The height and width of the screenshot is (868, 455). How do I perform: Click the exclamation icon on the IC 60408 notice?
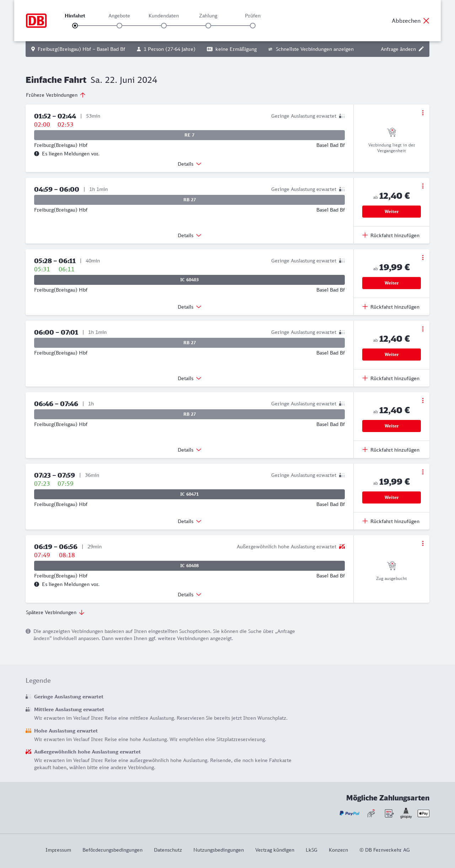[37, 584]
